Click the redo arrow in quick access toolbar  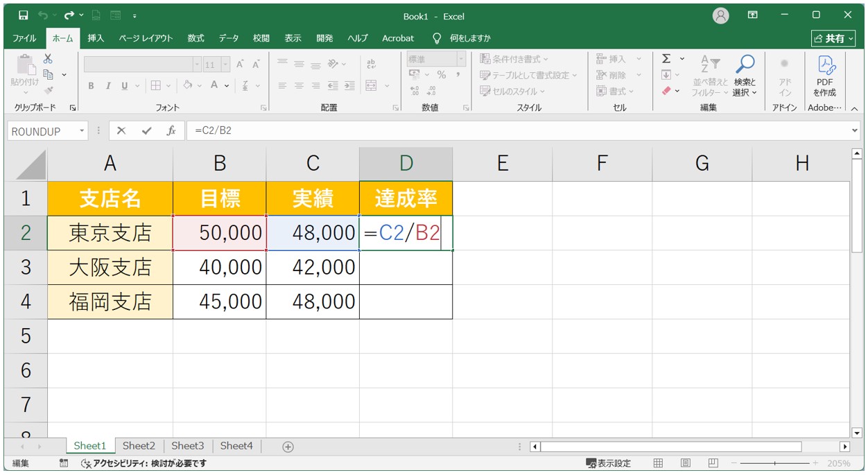(x=69, y=15)
